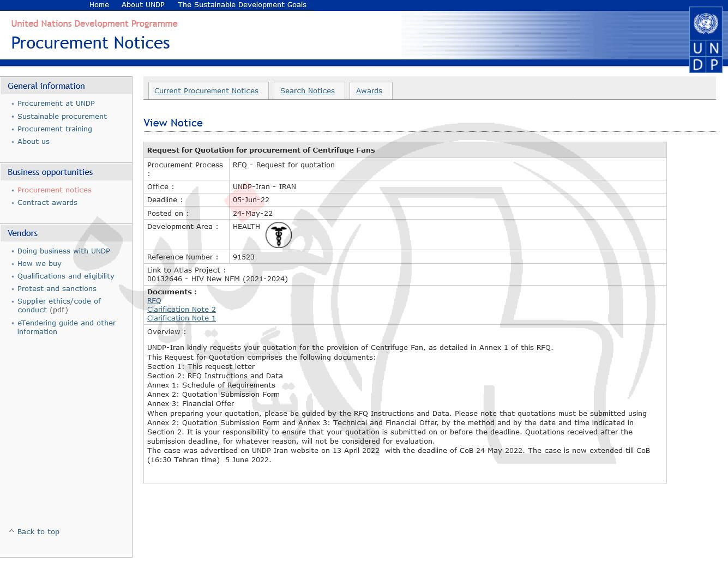The height and width of the screenshot is (587, 728).
Task: Click the notice title about Centrifuge Fans
Action: coord(261,150)
